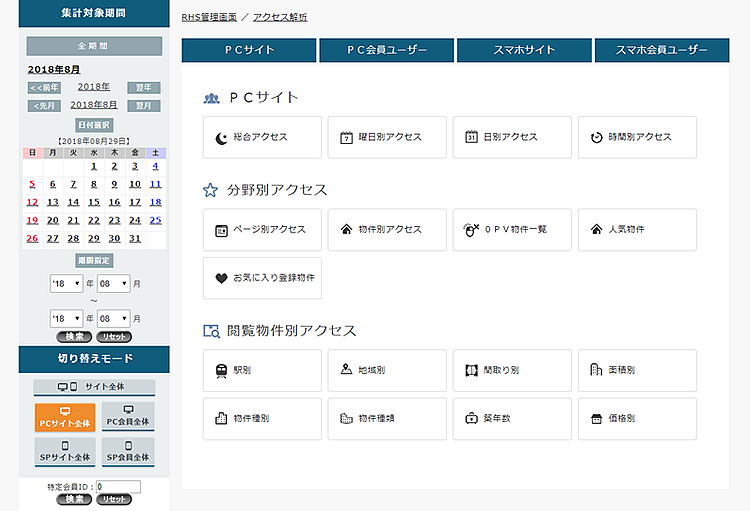Switch mode to PC会員全体
The image size is (750, 511).
click(x=128, y=416)
